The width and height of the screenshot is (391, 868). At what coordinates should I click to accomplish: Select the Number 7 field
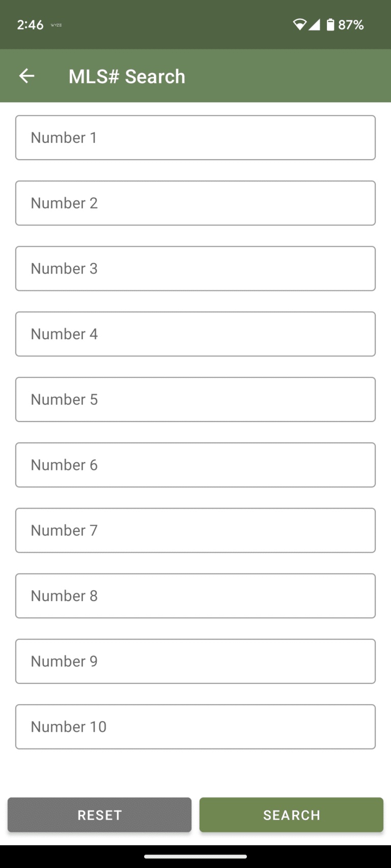(195, 530)
